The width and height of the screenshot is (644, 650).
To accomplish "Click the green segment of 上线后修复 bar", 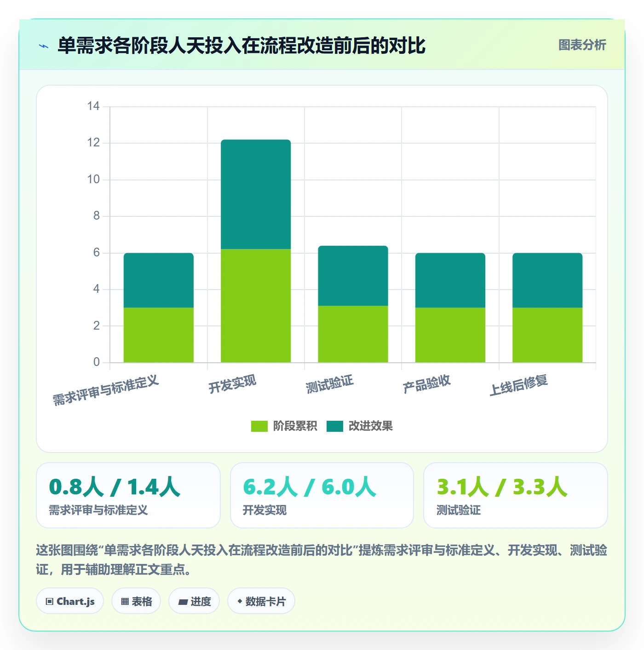I will [x=547, y=335].
